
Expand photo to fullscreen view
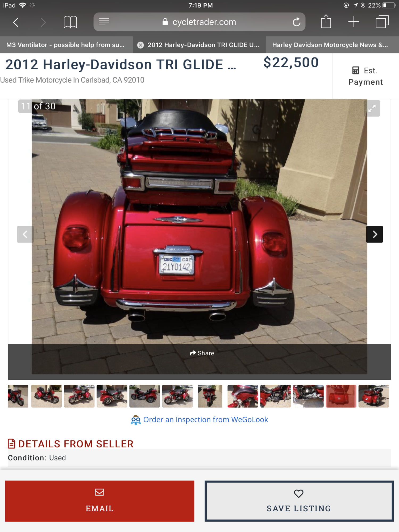coord(372,108)
